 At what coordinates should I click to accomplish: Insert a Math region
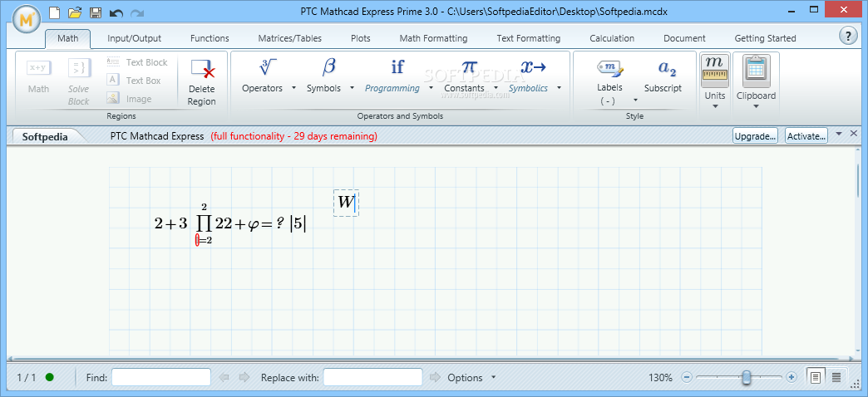coord(38,76)
